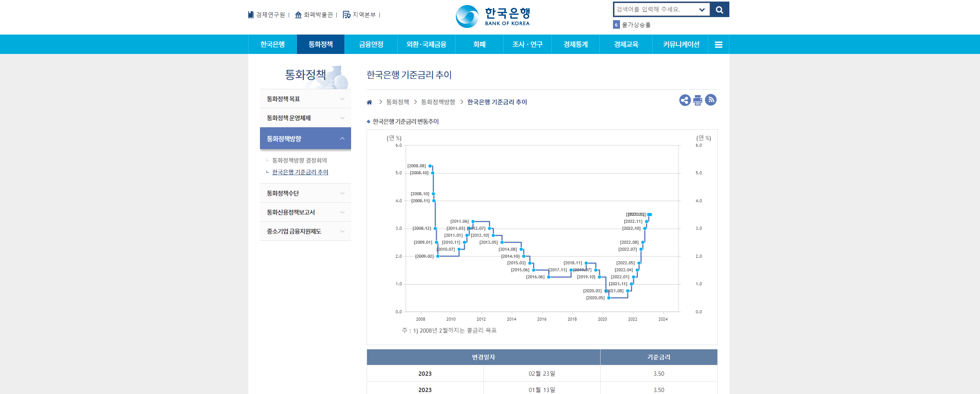This screenshot has height=394, width=980.
Task: Click chart data point labeled 2022.11
Action: tap(646, 222)
